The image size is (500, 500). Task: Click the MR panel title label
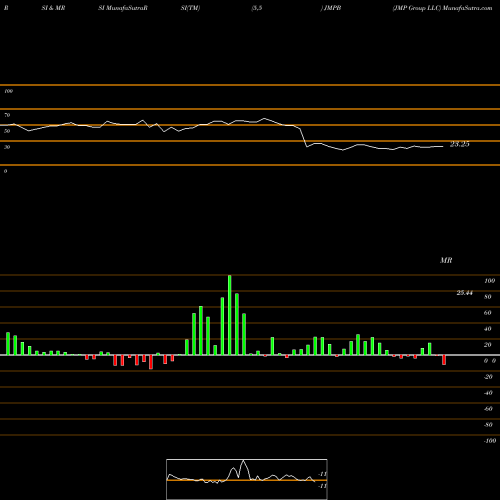pos(446,260)
